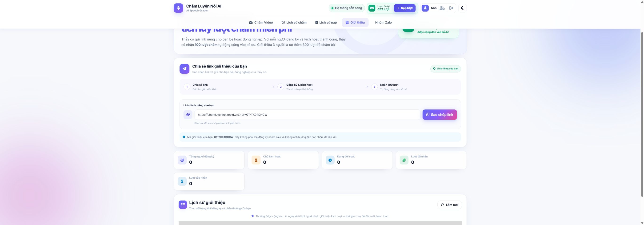Click the paper plane share icon
This screenshot has height=225, width=644.
(184, 69)
